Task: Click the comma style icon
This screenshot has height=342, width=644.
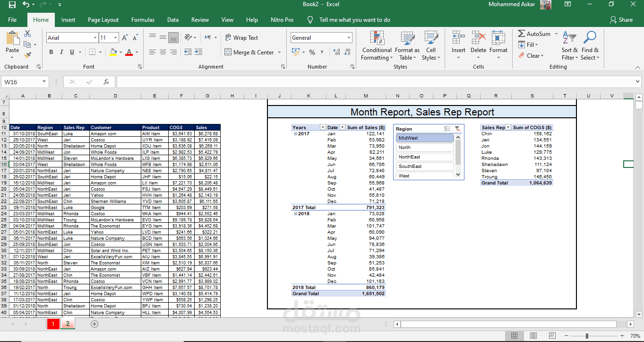Action: coord(322,53)
